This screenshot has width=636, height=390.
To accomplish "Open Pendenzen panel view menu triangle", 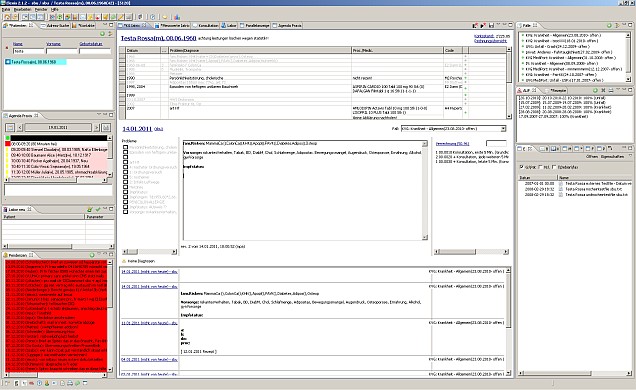I will [x=99, y=255].
